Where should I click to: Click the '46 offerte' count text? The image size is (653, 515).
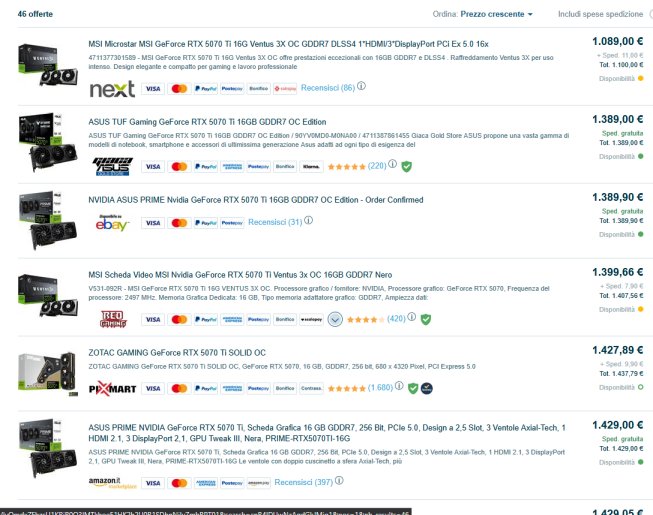coord(35,14)
